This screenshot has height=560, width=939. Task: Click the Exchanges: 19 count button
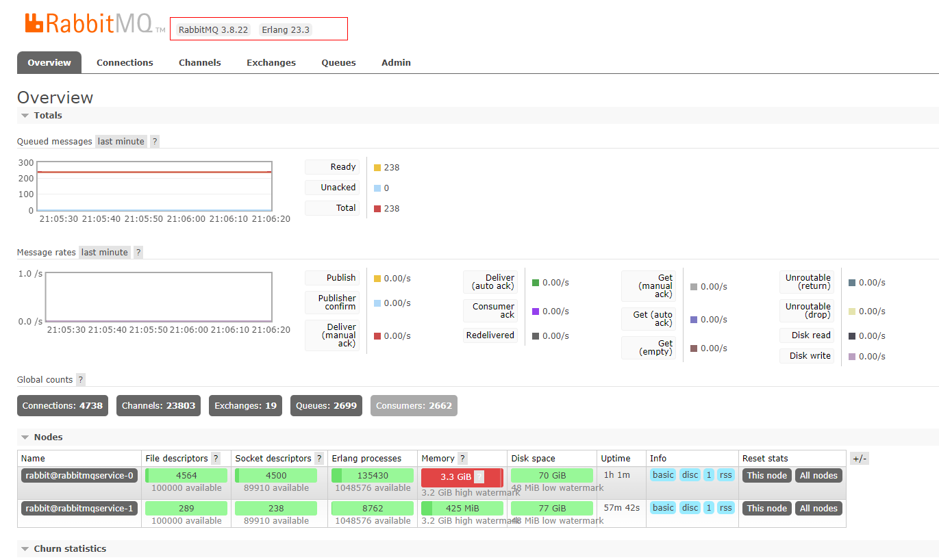pos(246,405)
